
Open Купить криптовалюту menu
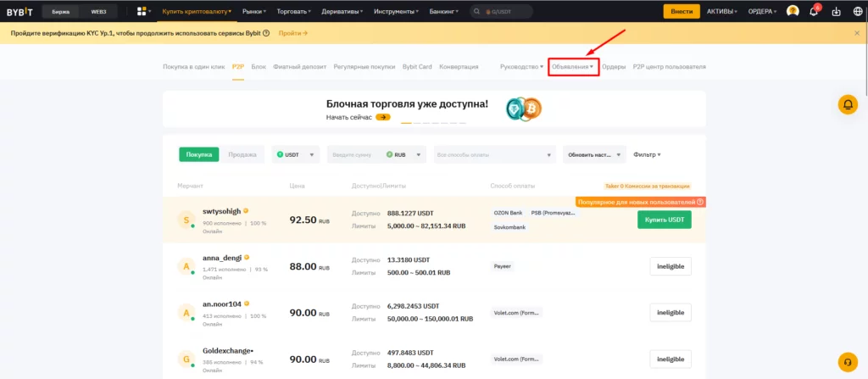[197, 11]
